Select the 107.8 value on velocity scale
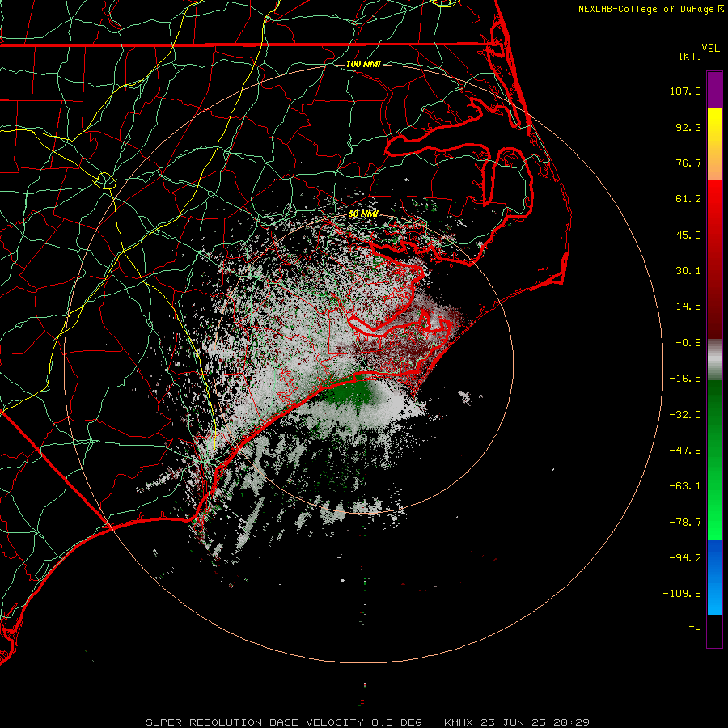 685,91
